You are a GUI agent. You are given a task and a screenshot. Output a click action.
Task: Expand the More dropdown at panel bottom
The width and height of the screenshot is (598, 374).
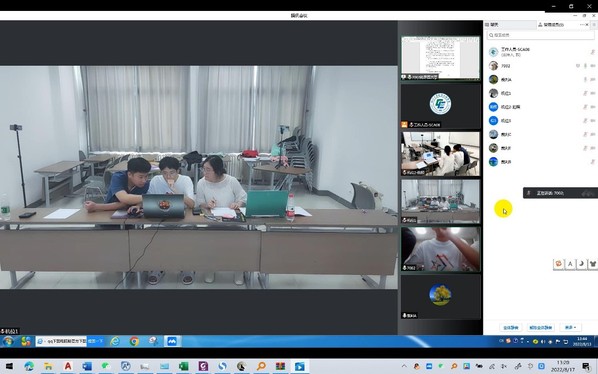point(571,327)
